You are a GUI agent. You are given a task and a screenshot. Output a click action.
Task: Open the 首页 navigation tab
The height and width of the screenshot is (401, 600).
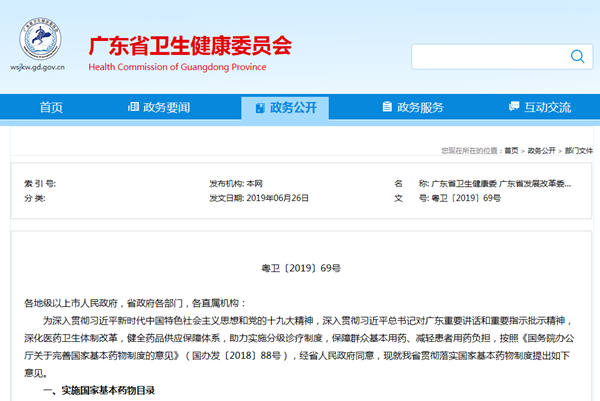click(51, 108)
